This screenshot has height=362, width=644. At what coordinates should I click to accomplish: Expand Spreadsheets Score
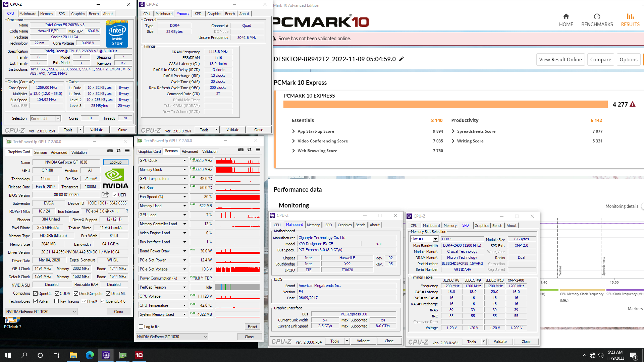pyautogui.click(x=453, y=131)
